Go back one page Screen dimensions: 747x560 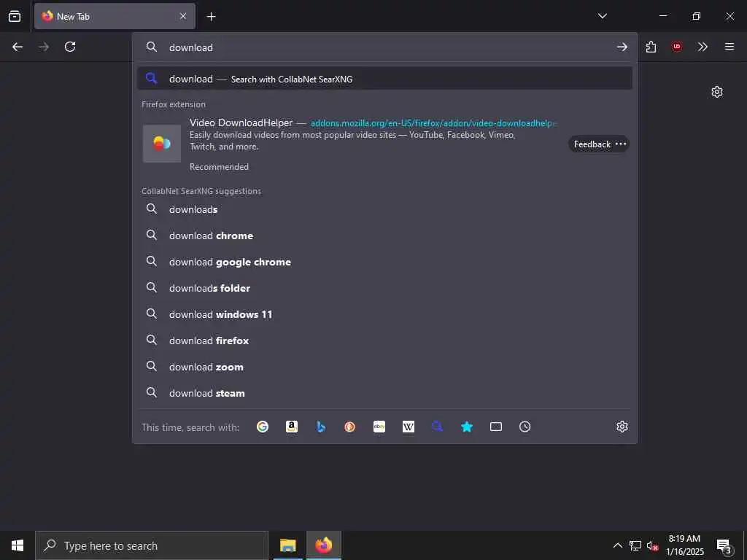pyautogui.click(x=18, y=47)
